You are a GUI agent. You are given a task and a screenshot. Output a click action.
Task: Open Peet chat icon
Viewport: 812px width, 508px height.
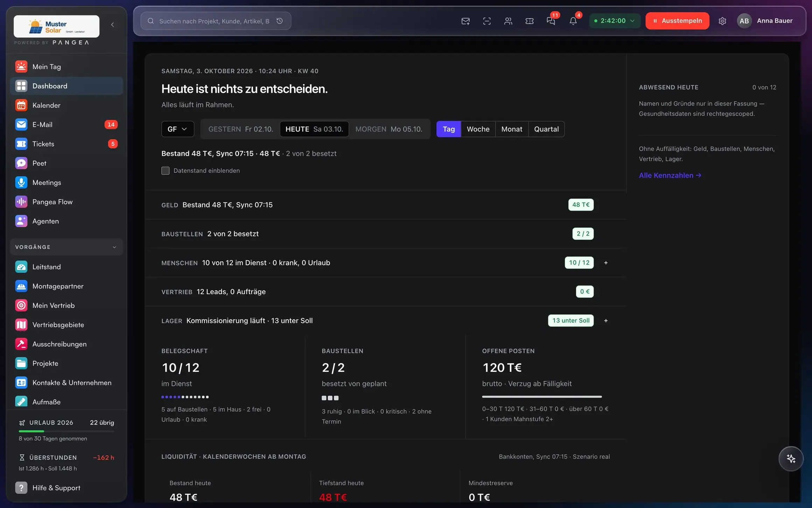click(21, 163)
